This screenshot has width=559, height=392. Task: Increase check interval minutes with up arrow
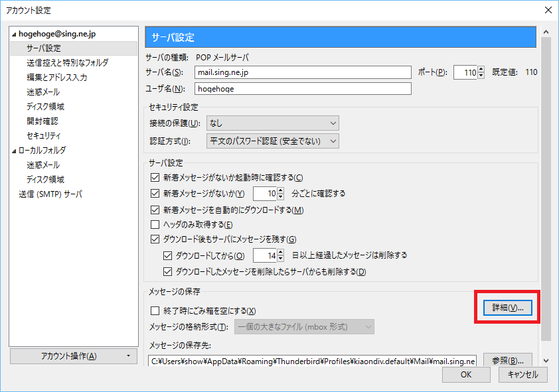pyautogui.click(x=281, y=190)
